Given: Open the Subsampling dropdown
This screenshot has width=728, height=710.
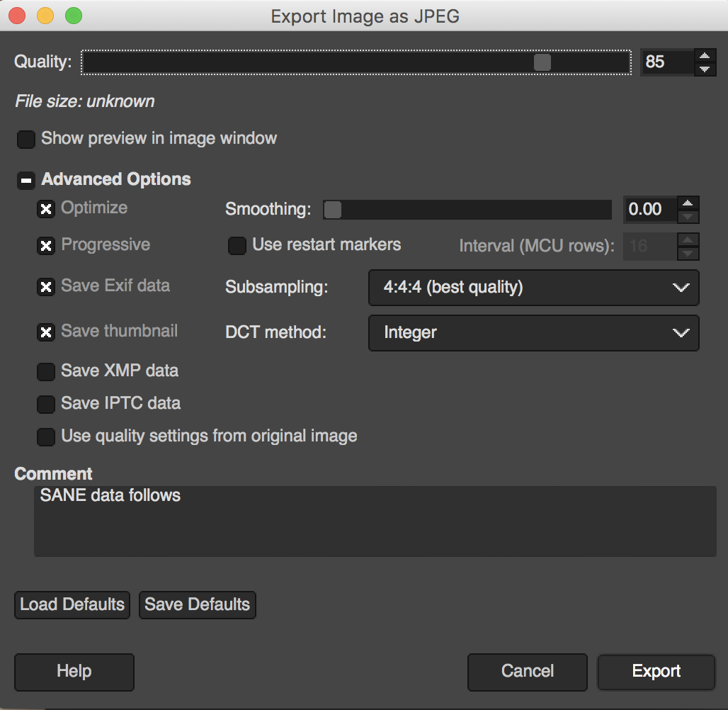Looking at the screenshot, I should point(533,288).
